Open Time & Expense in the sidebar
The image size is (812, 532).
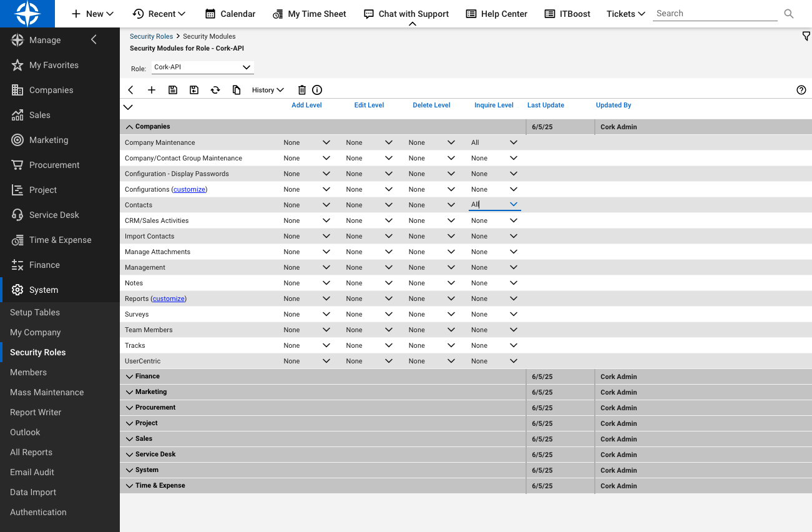60,240
